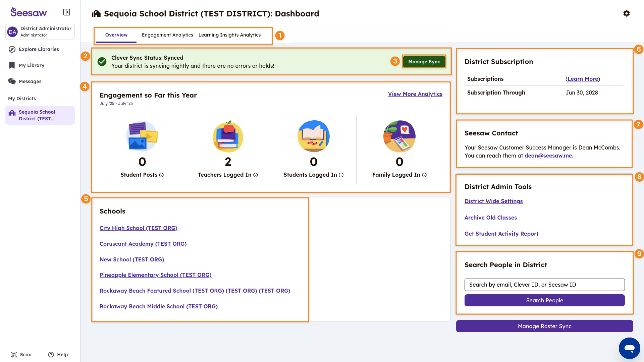Viewport: 644px width, 362px height.
Task: Open the chat support bubble
Action: (630, 348)
